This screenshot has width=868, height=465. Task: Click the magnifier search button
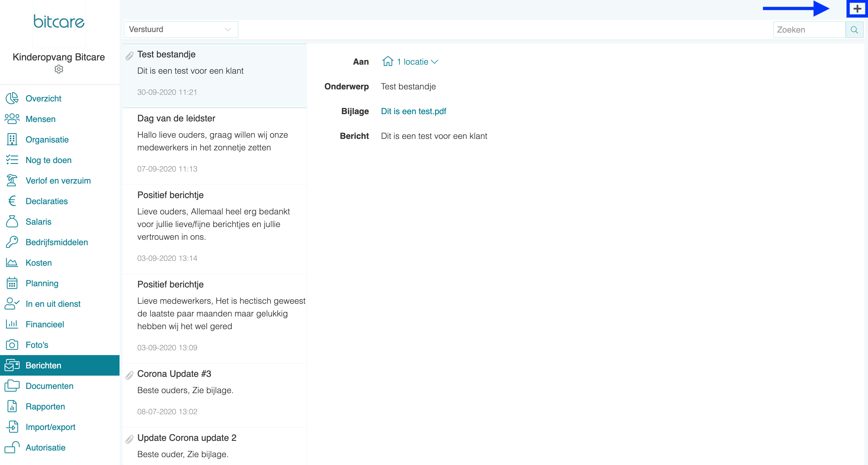[x=854, y=30]
